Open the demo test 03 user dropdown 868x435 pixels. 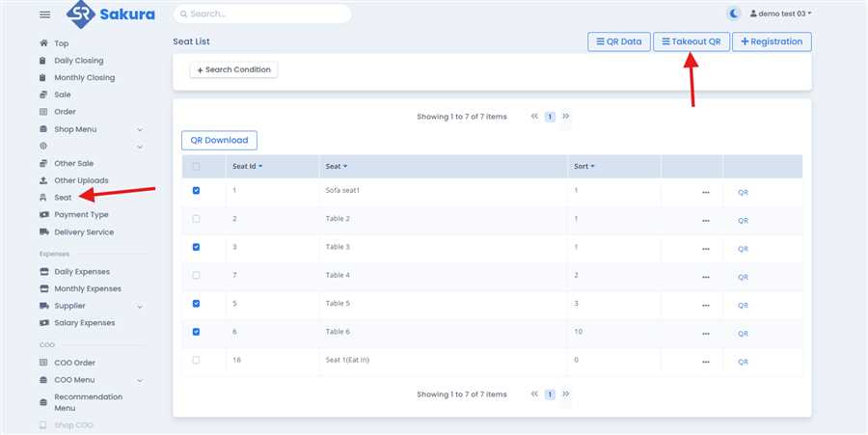[x=780, y=14]
